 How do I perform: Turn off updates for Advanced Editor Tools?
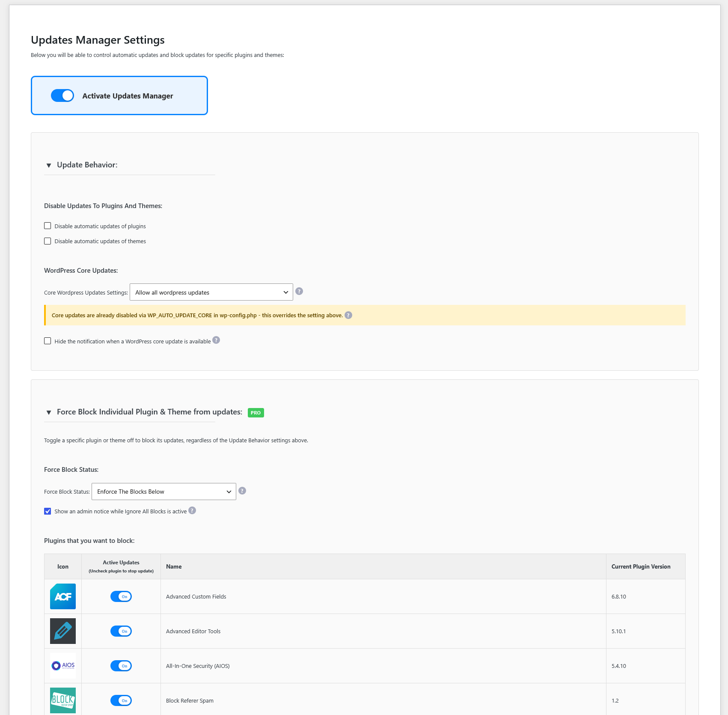(121, 631)
